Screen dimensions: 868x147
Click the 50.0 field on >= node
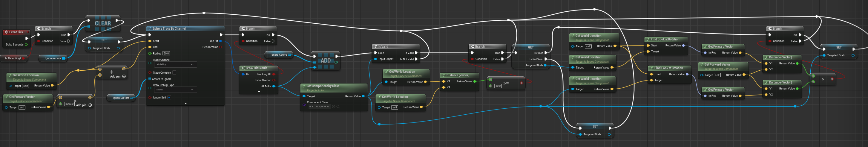tap(498, 86)
